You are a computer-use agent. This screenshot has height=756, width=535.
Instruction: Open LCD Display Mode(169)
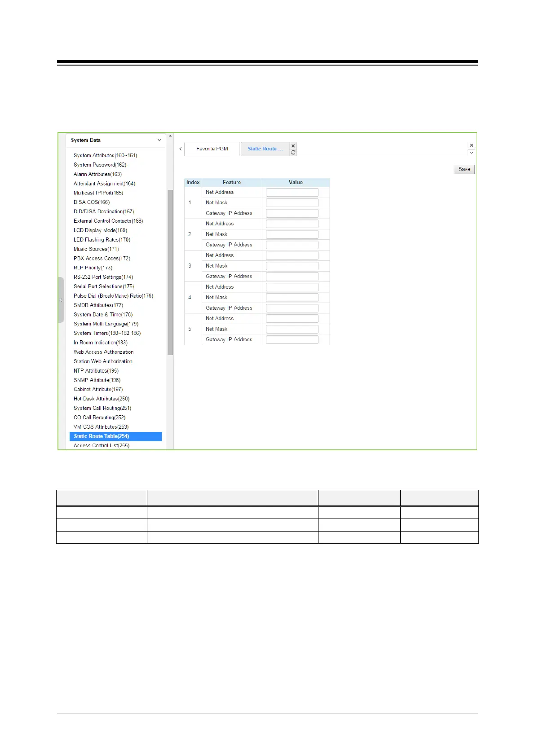(x=100, y=230)
